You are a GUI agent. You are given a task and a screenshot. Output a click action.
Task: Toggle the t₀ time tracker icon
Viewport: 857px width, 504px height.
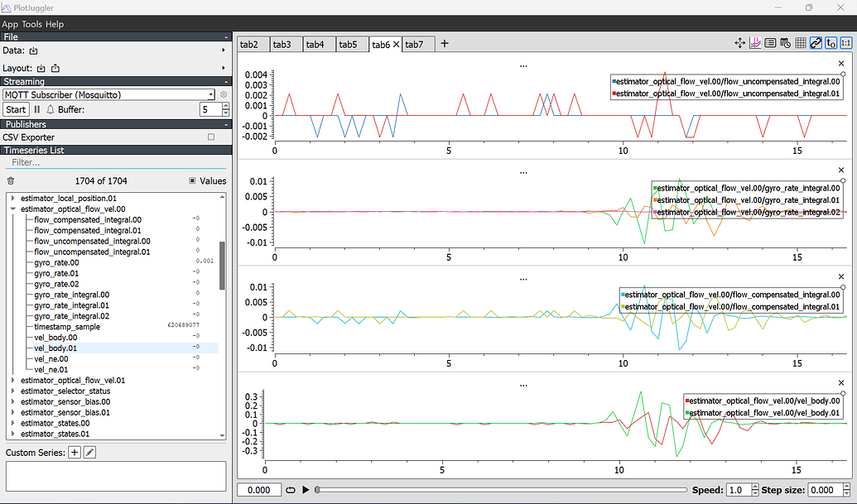[x=831, y=42]
